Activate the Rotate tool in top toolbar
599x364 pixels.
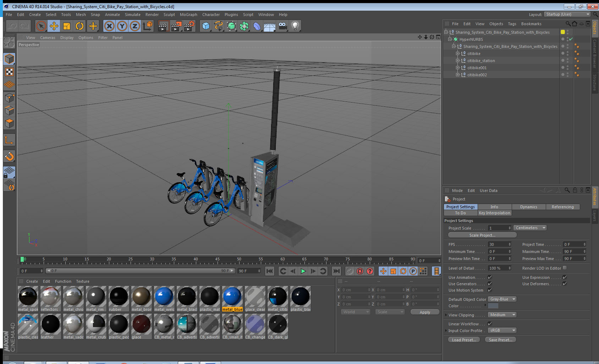[x=79, y=26]
